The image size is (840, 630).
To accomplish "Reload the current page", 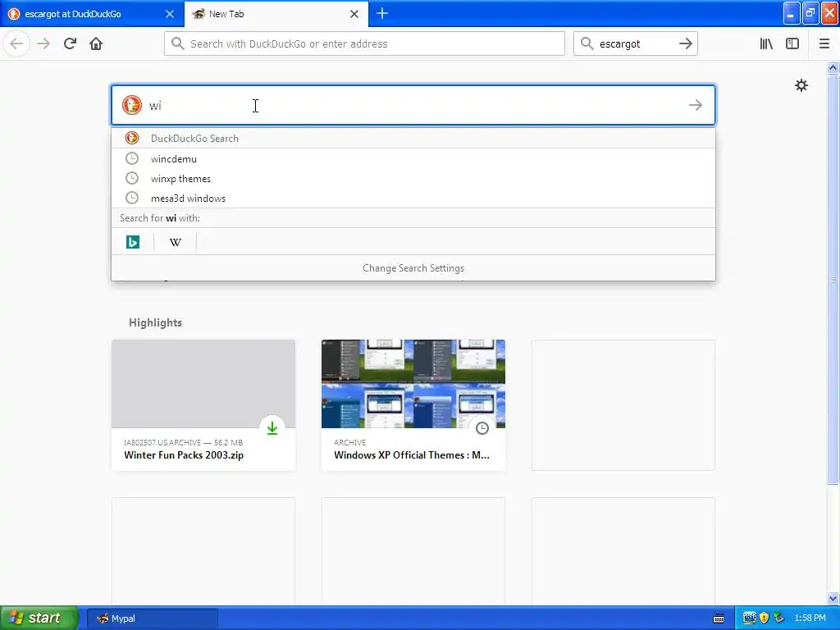I will 70,43.
